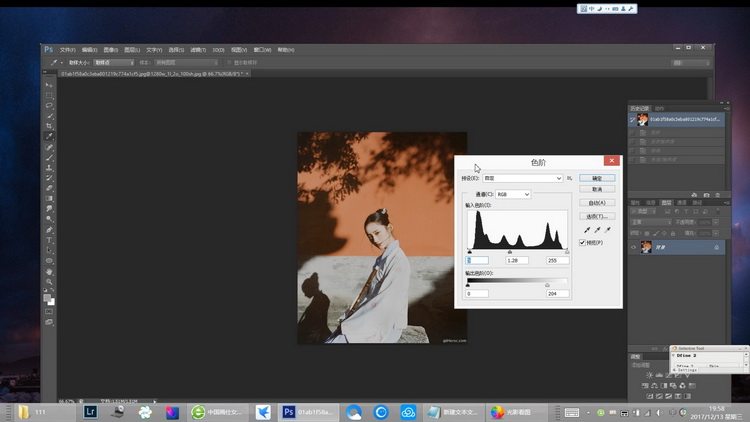750x422 pixels.
Task: Select the Eraser tool
Action: (x=49, y=189)
